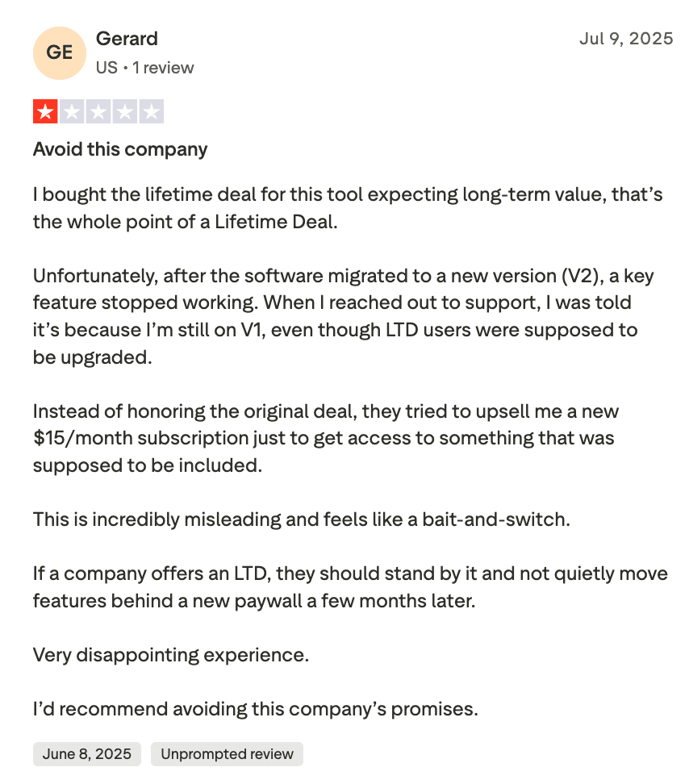
Task: Click the bait-and-switch sentence
Action: pos(301,519)
